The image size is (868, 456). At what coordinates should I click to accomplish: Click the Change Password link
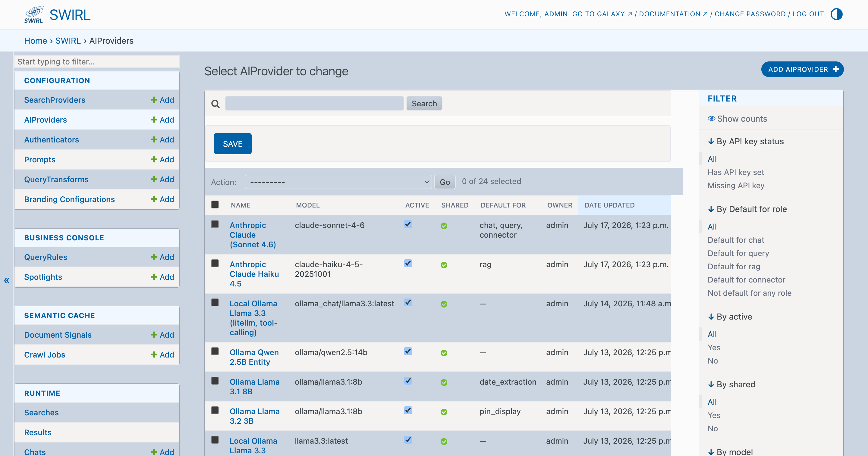pos(750,14)
